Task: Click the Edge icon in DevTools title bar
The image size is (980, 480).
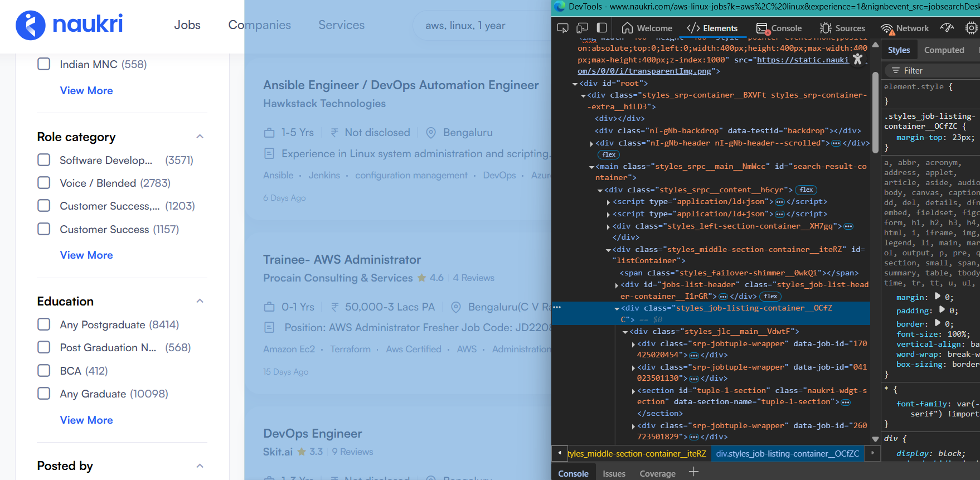Action: pos(560,6)
